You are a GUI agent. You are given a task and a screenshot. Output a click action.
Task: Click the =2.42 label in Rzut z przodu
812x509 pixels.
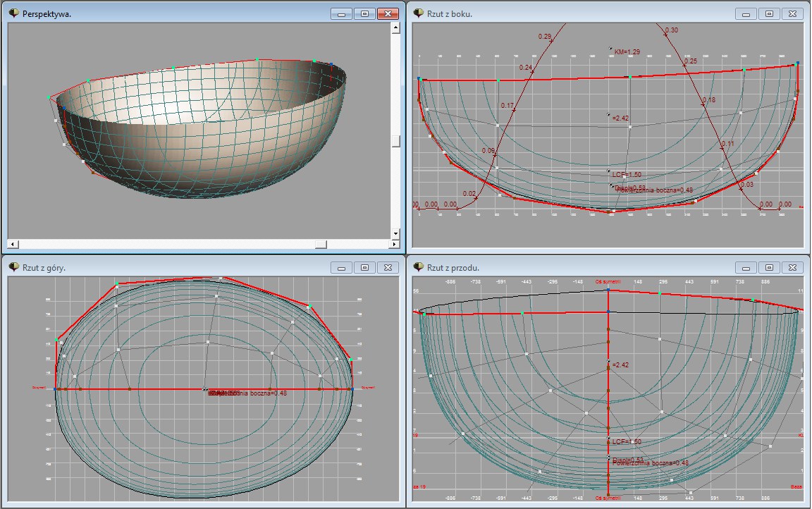(620, 365)
